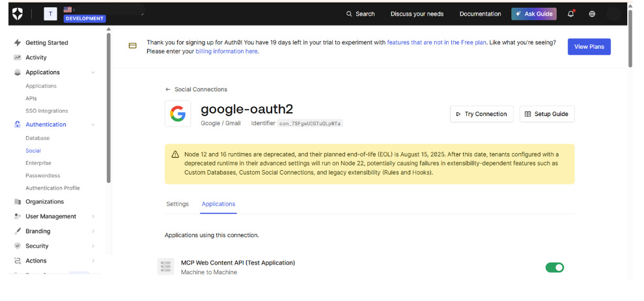Screen dimensions: 644x301
Task: Click the Search text in header
Action: 365,14
